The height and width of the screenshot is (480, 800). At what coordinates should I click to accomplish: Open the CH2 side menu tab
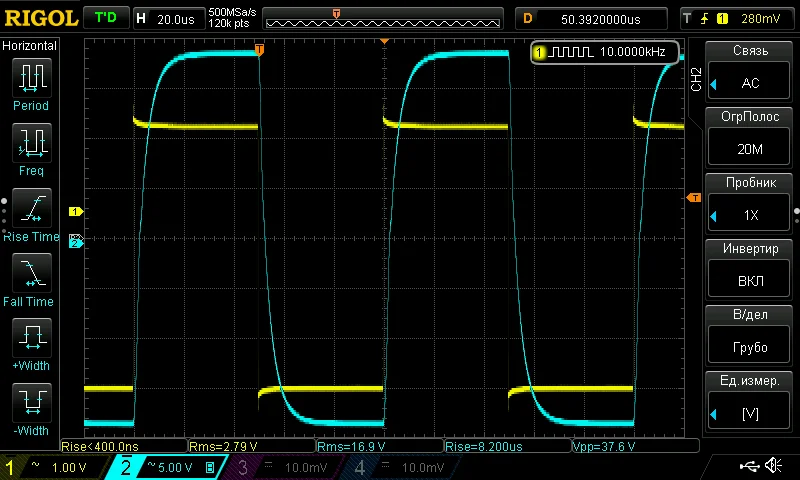pos(696,79)
